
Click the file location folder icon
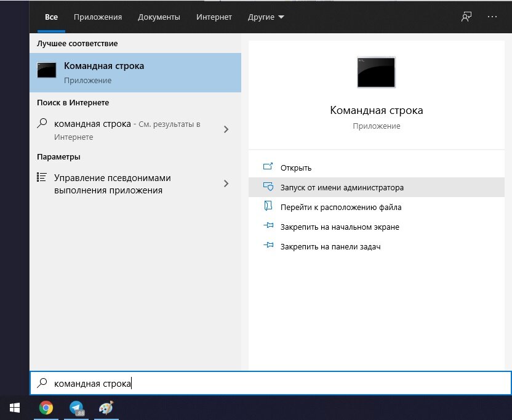click(x=268, y=206)
